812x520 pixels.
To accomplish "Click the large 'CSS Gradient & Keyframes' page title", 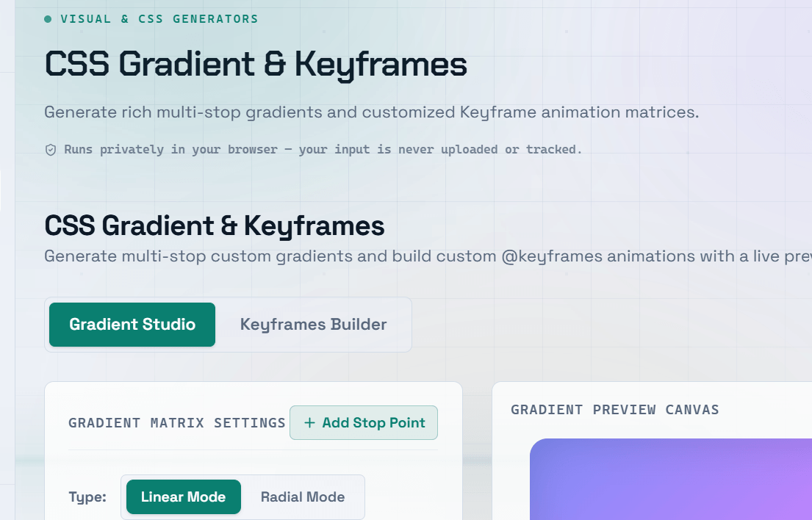I will point(256,64).
